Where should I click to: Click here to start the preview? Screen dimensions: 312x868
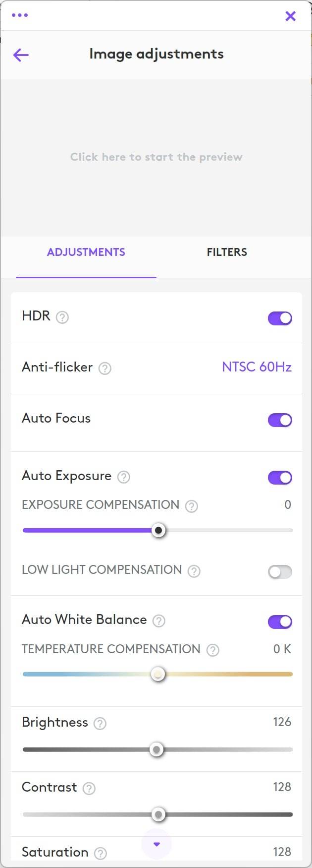[156, 157]
